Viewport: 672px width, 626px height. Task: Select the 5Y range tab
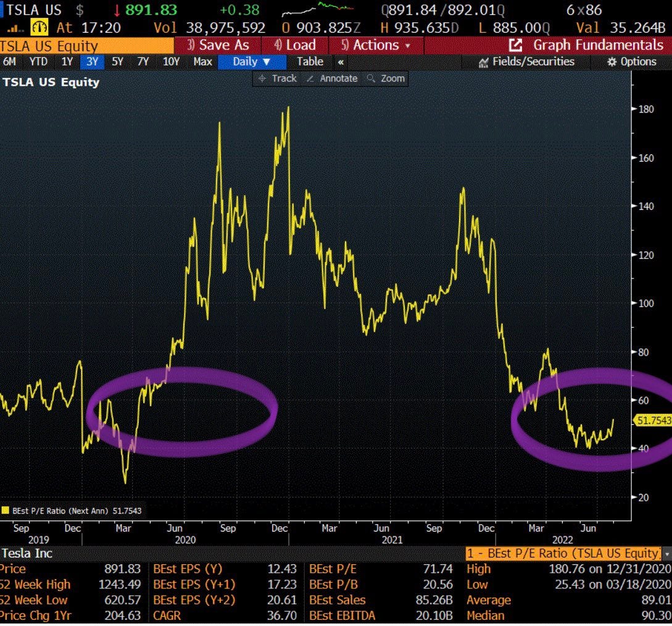pos(117,62)
